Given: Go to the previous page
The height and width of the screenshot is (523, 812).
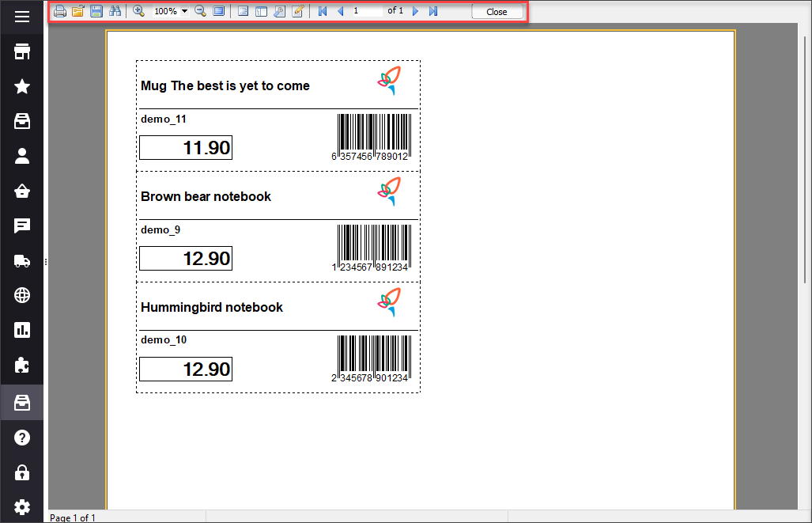Looking at the screenshot, I should (341, 11).
